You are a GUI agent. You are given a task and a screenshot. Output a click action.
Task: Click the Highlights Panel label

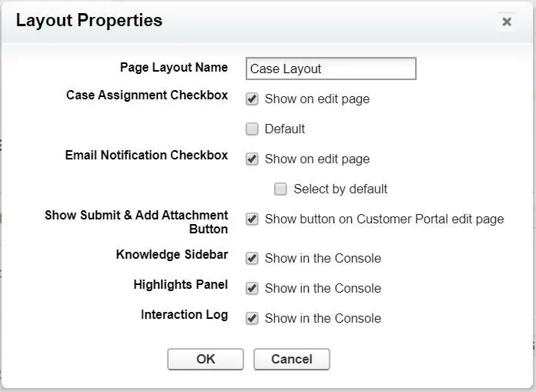tap(181, 284)
